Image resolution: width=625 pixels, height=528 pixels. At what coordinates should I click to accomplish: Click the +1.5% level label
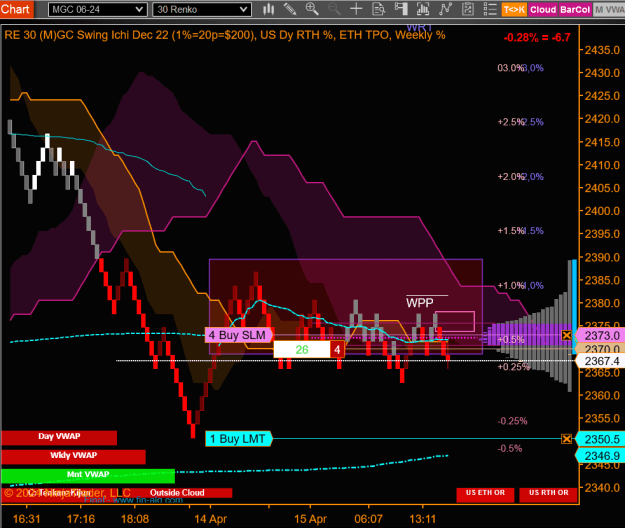point(510,231)
